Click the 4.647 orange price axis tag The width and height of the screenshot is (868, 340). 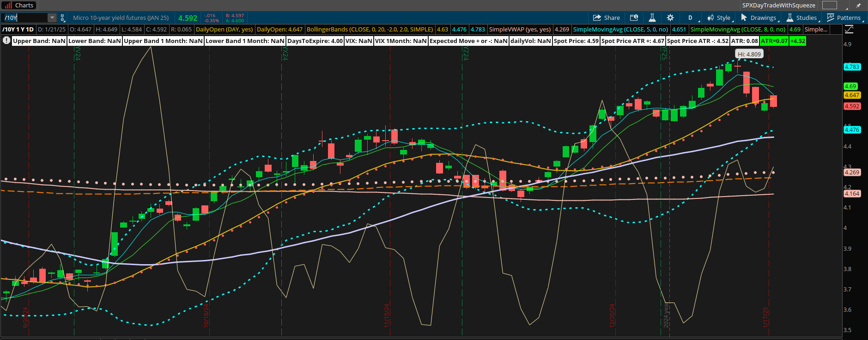pos(852,95)
